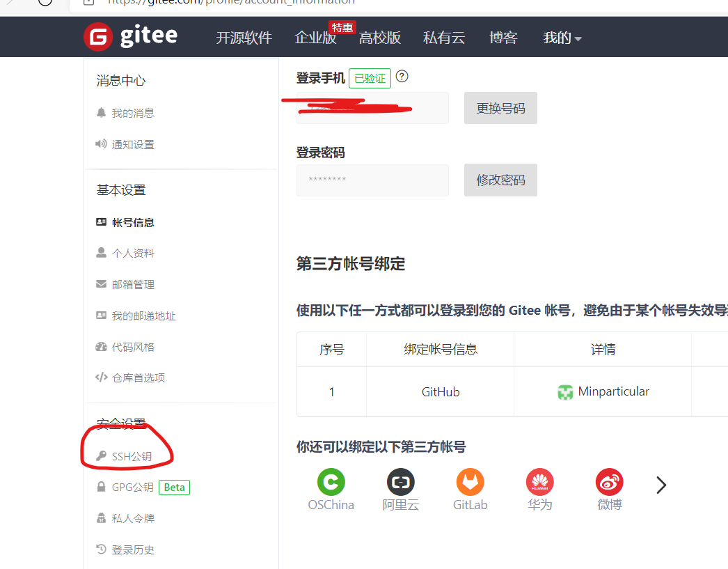This screenshot has height=569, width=728.
Task: Open 我的消息 via the bell icon
Action: (x=101, y=113)
